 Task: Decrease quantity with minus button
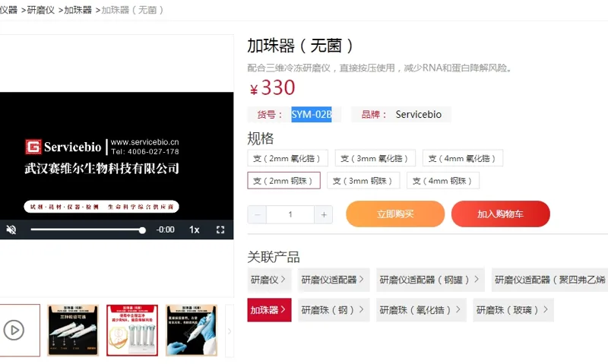[x=257, y=214]
